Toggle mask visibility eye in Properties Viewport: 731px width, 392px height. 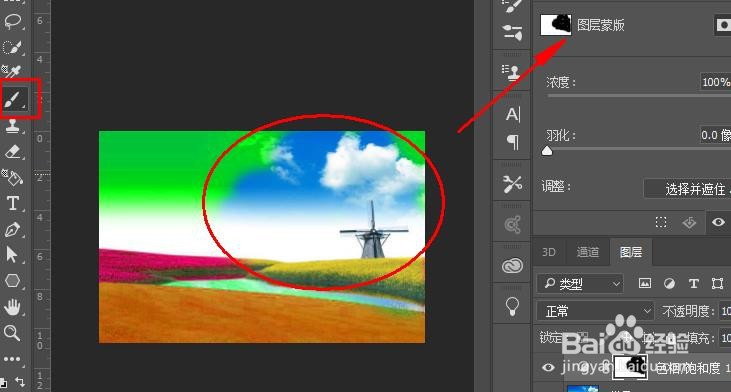pos(718,222)
